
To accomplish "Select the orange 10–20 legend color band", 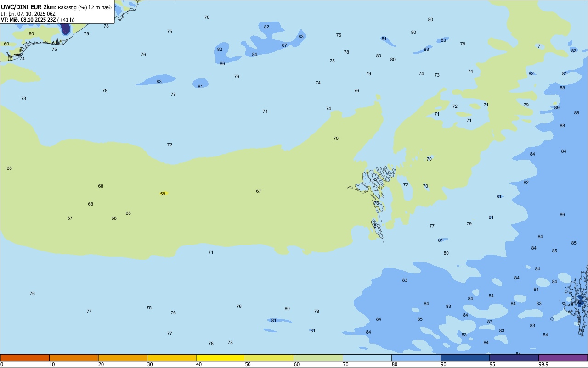I will coord(73,357).
